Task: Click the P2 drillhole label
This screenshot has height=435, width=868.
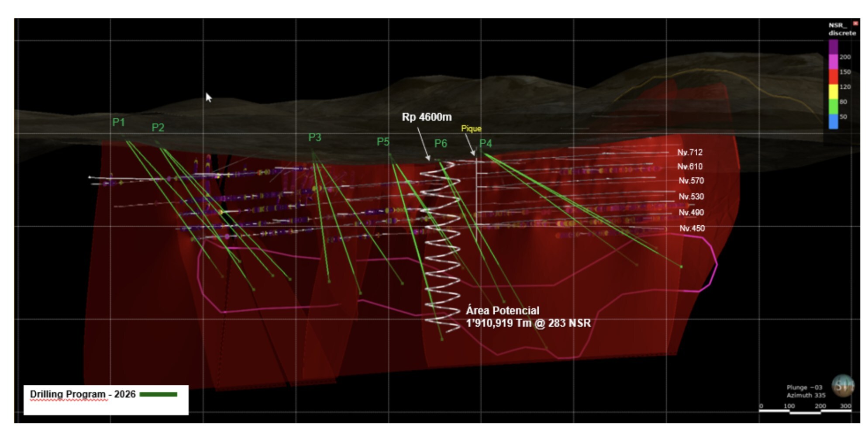Action: (158, 128)
